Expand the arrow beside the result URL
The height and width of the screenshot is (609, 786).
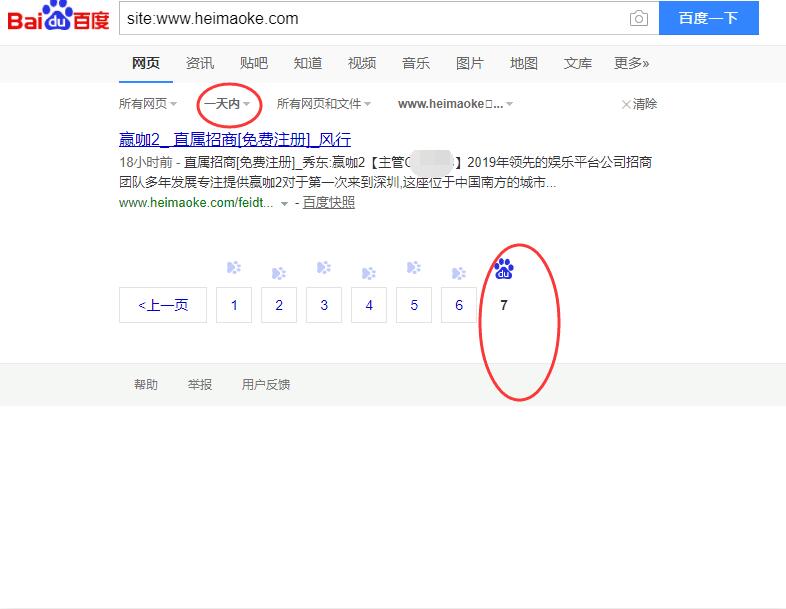[x=284, y=204]
